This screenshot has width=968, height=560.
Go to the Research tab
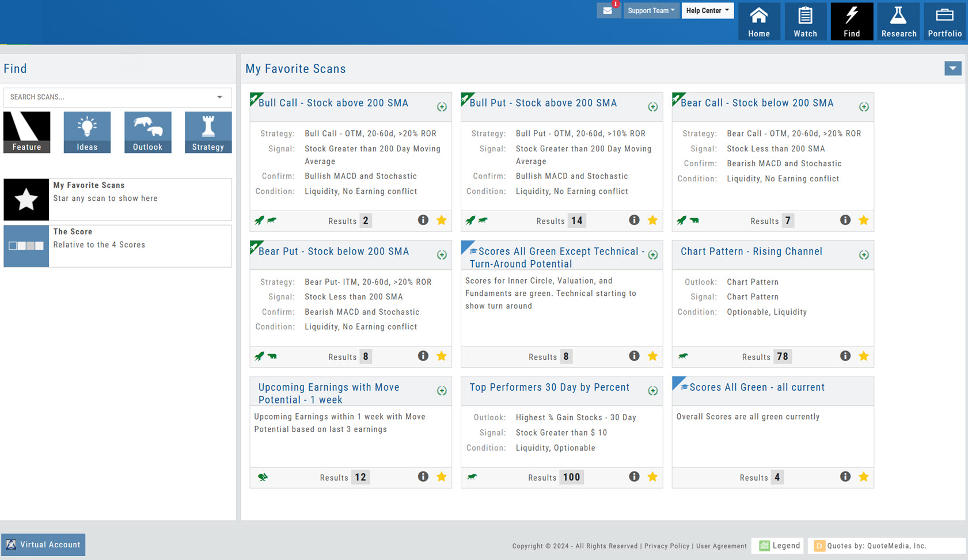[x=898, y=22]
